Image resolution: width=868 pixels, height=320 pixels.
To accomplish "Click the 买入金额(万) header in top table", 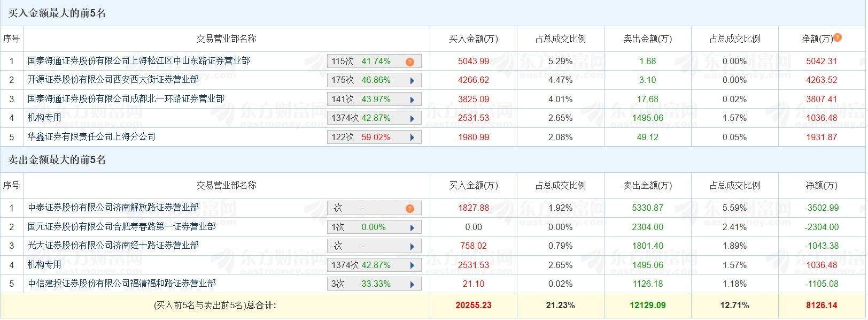I will pos(474,39).
